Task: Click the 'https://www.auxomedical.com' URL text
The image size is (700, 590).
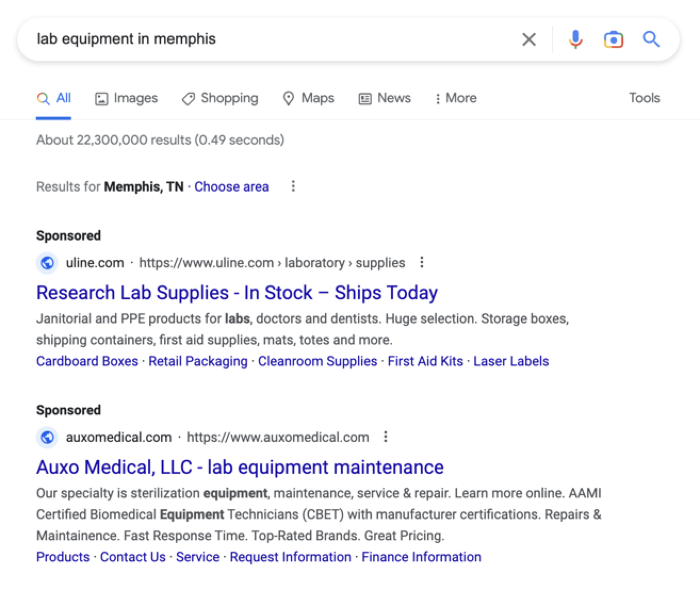Action: 278,437
